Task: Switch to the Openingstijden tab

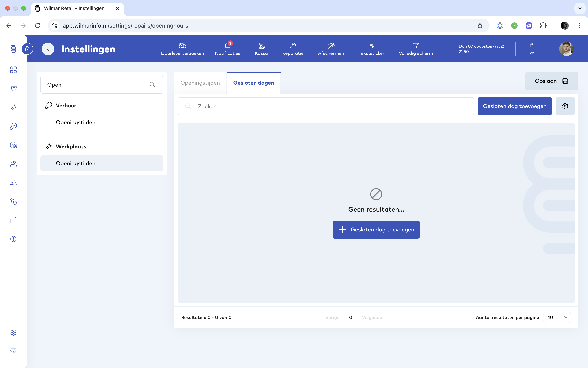Action: (x=200, y=83)
